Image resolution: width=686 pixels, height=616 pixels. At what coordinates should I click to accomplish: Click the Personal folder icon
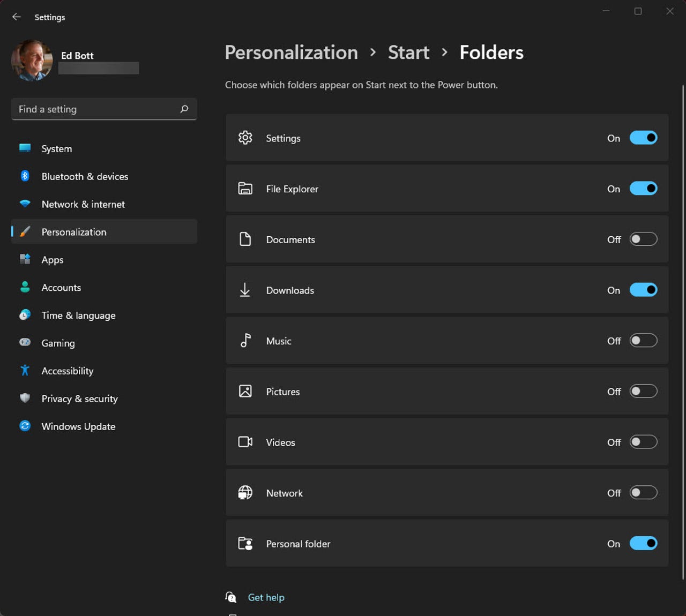coord(245,543)
